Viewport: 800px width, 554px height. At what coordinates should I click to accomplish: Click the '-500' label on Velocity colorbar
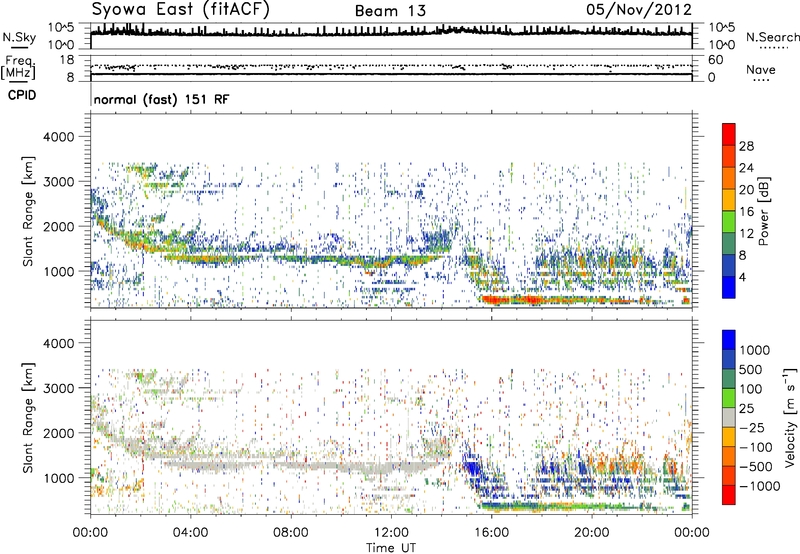[x=757, y=466]
